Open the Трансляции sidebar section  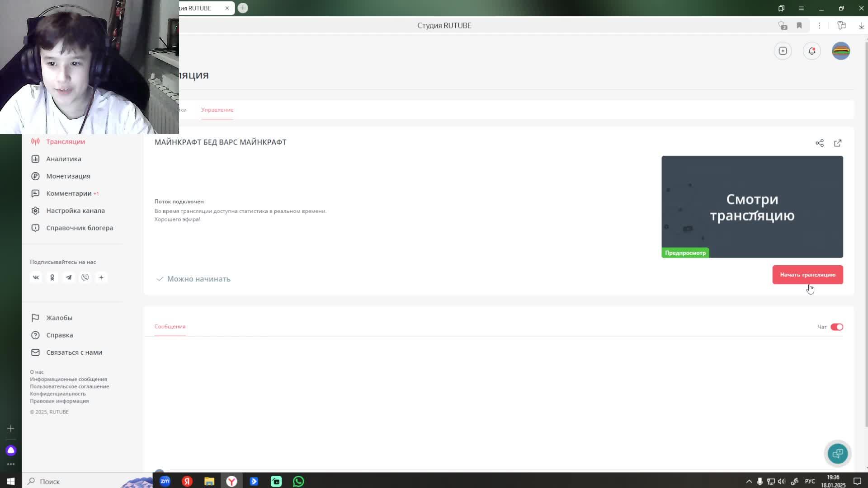click(66, 141)
